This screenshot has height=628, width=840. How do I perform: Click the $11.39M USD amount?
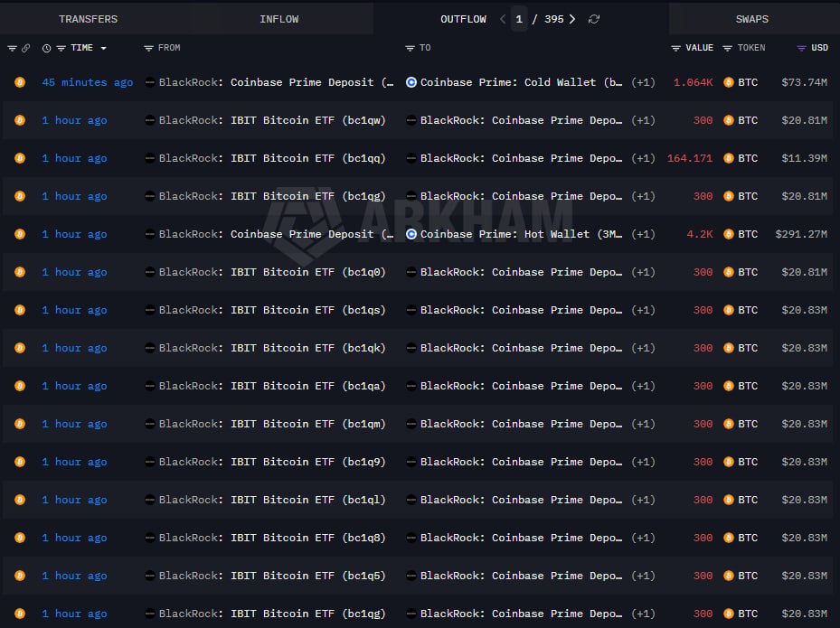804,158
